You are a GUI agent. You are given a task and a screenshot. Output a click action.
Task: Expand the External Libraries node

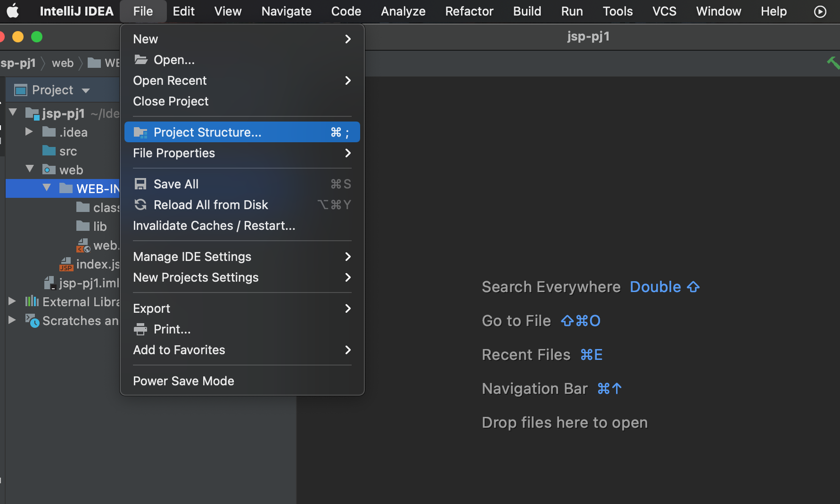point(12,301)
